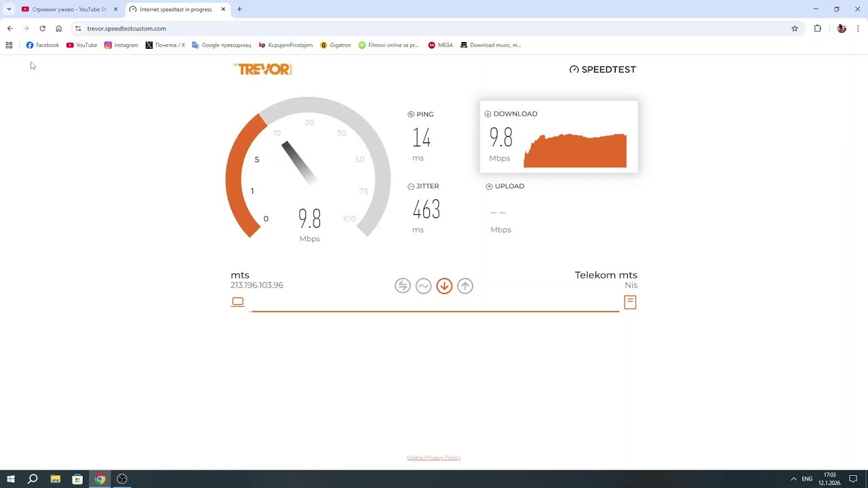View site information icon in address bar
Image resolution: width=868 pixels, height=488 pixels.
[78, 28]
